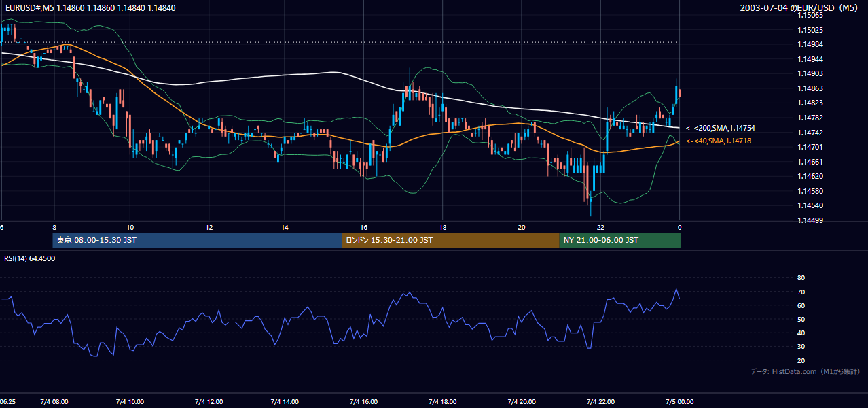The width and height of the screenshot is (868, 408).
Task: Select the RSI(14) 64.4500 indicator label
Action: pos(30,258)
